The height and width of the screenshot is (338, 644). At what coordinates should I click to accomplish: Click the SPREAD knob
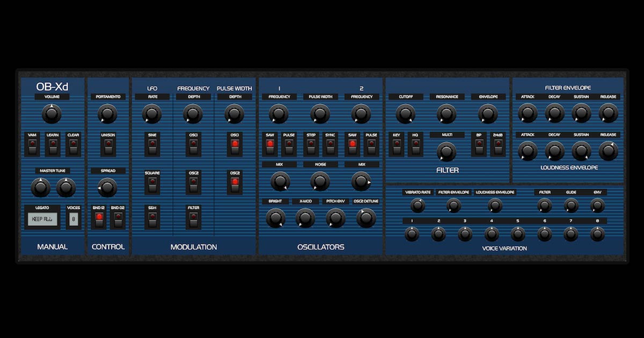tap(107, 187)
